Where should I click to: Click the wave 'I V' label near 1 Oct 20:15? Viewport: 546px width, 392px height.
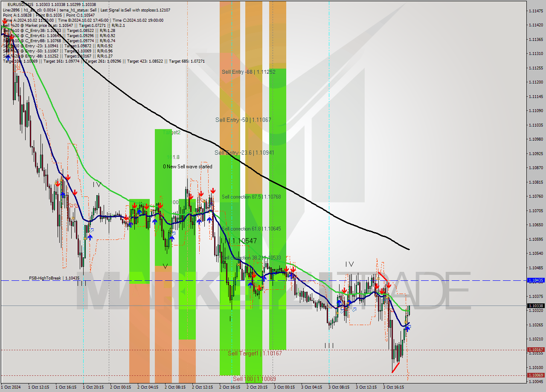[97, 184]
